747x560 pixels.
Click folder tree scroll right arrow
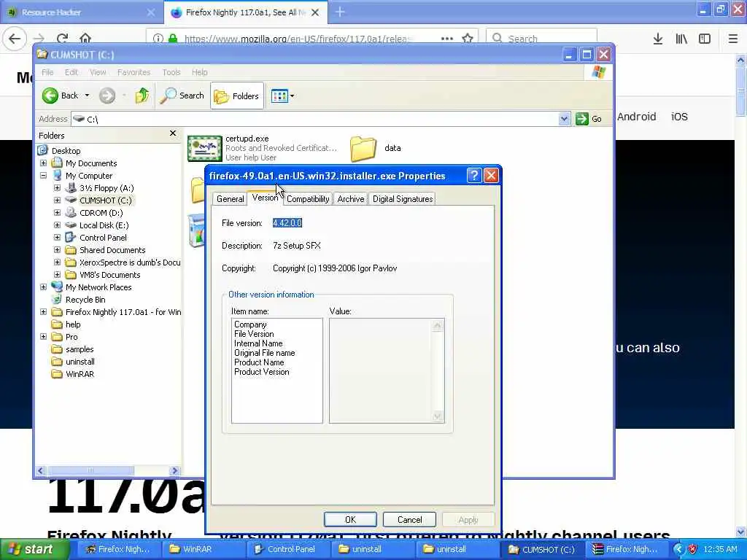[x=175, y=470]
